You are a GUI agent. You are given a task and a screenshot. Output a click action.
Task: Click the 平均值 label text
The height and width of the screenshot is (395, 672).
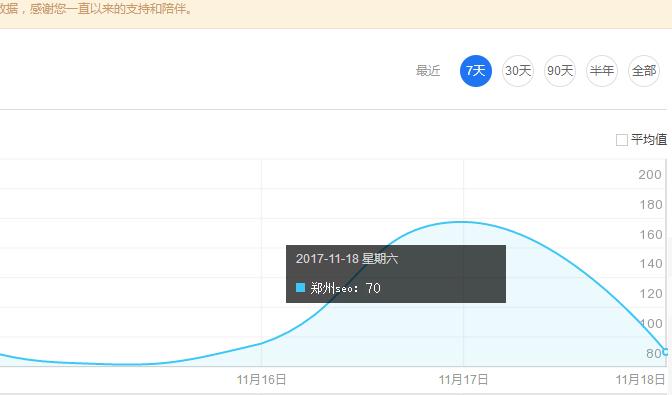pos(649,140)
